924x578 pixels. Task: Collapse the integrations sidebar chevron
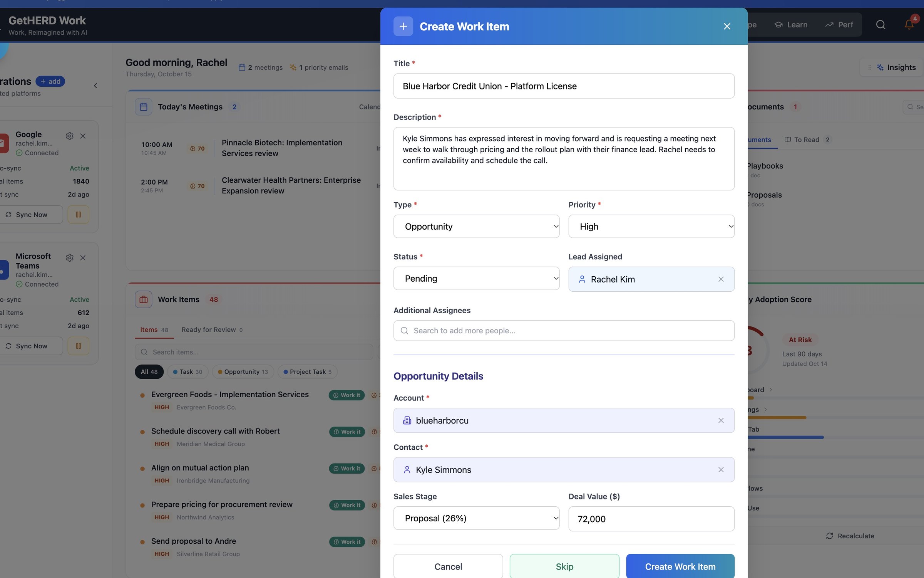(95, 86)
